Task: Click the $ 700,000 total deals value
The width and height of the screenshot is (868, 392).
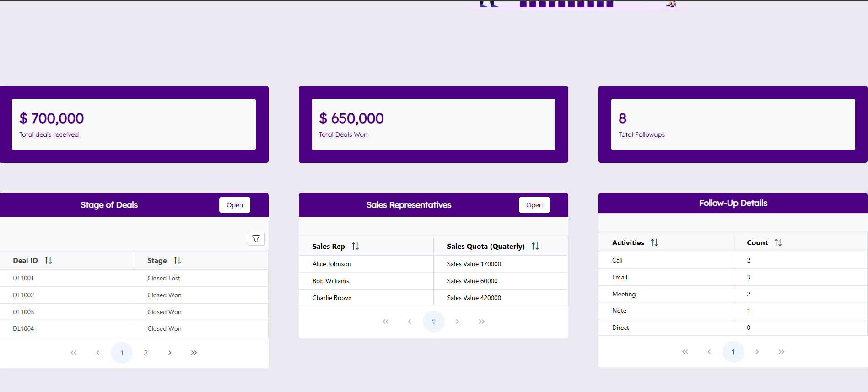Action: (52, 118)
